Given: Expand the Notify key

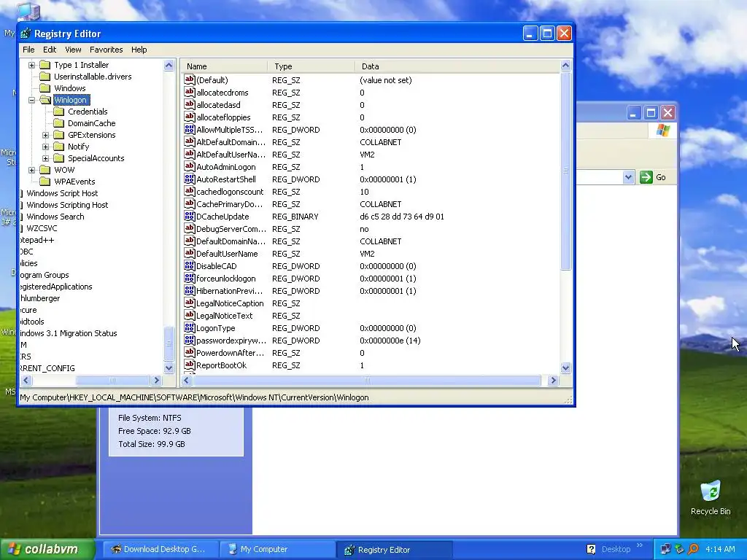Looking at the screenshot, I should [45, 147].
